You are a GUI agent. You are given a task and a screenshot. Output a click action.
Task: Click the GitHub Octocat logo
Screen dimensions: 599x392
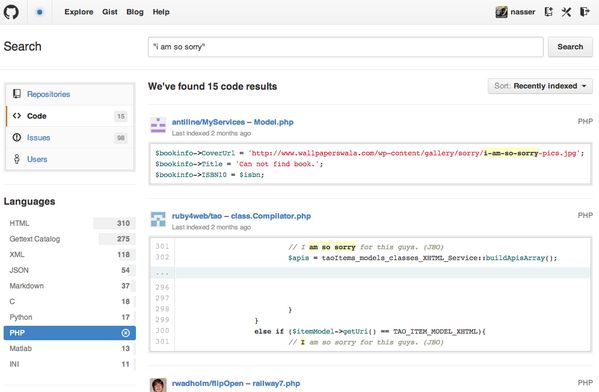pyautogui.click(x=11, y=12)
